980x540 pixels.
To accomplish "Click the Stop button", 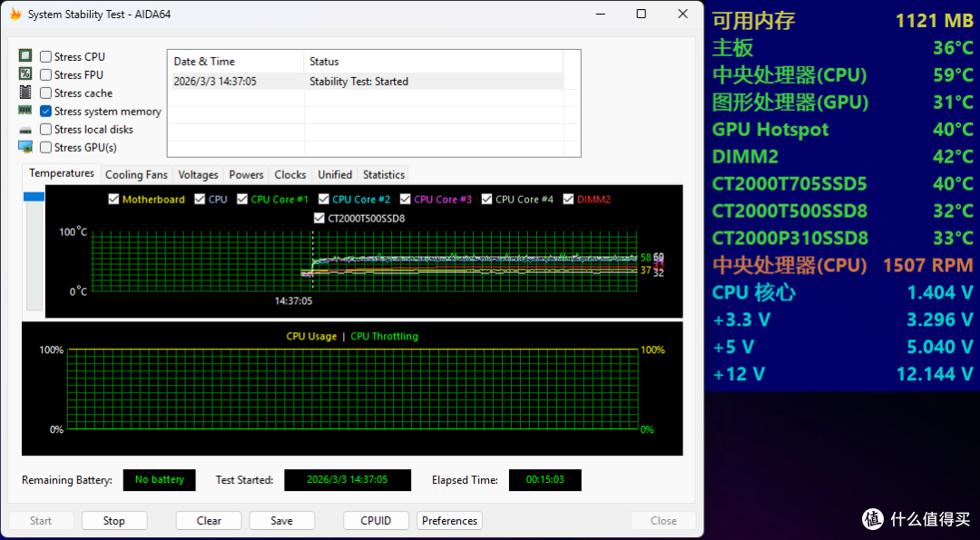I will [x=114, y=521].
